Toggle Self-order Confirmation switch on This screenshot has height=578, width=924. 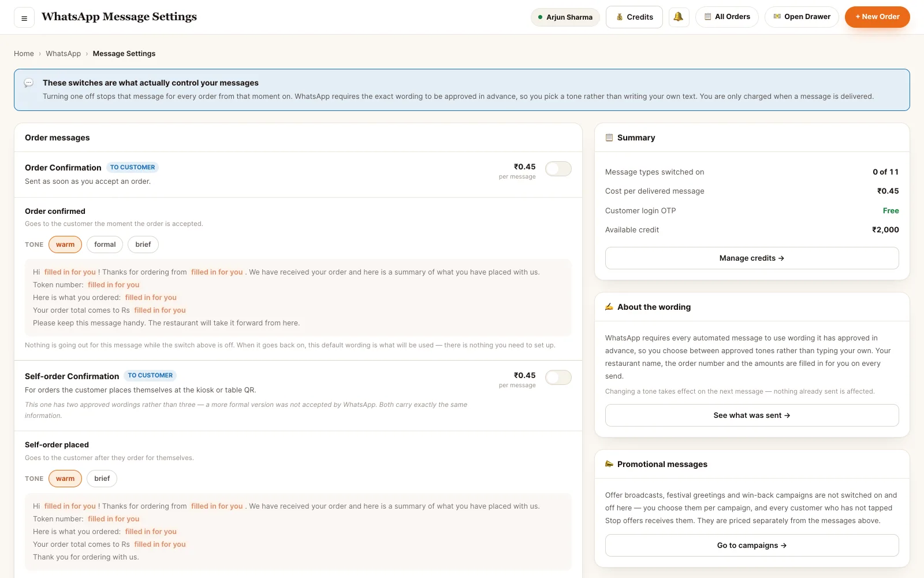point(558,377)
